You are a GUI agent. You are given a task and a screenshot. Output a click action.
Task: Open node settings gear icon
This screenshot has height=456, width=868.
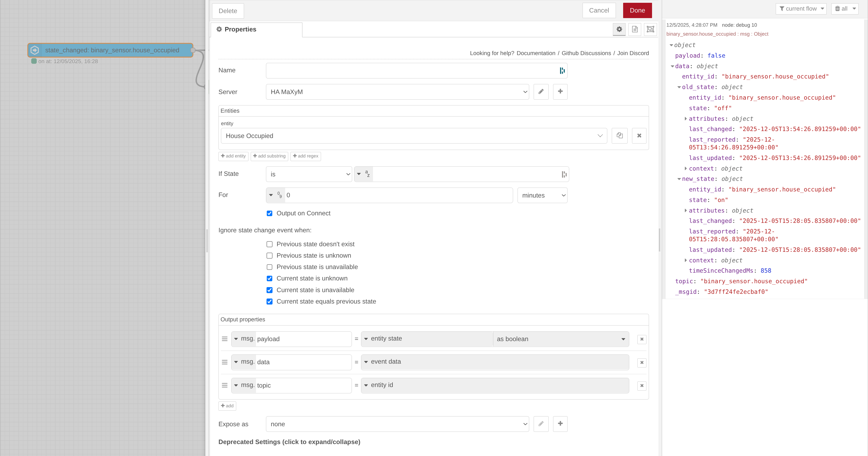(619, 29)
